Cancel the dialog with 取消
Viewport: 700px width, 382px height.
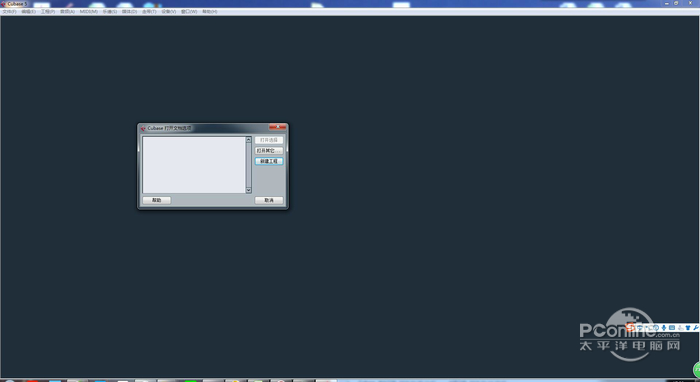[x=269, y=200]
